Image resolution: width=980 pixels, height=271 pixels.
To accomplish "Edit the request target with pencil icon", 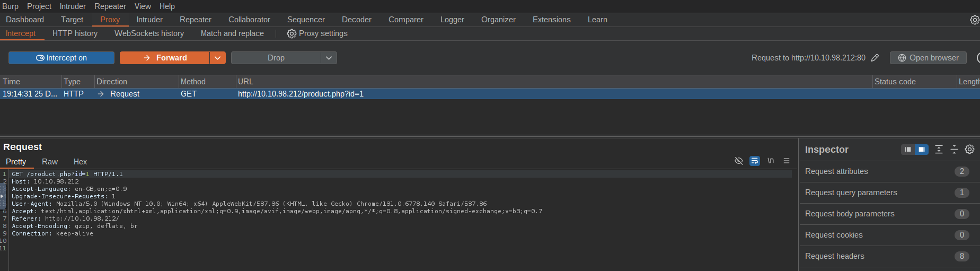I will [875, 58].
